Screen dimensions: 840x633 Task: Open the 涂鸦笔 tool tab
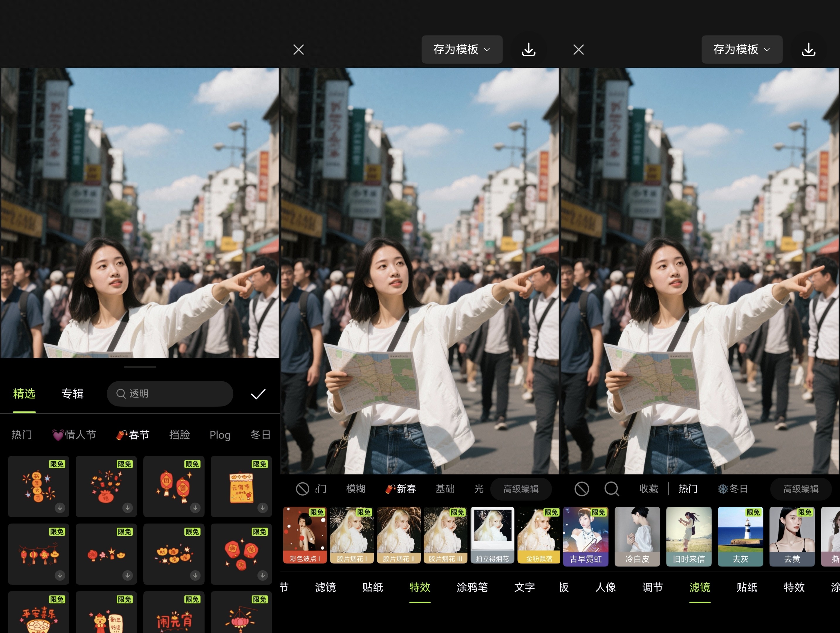[x=472, y=588]
